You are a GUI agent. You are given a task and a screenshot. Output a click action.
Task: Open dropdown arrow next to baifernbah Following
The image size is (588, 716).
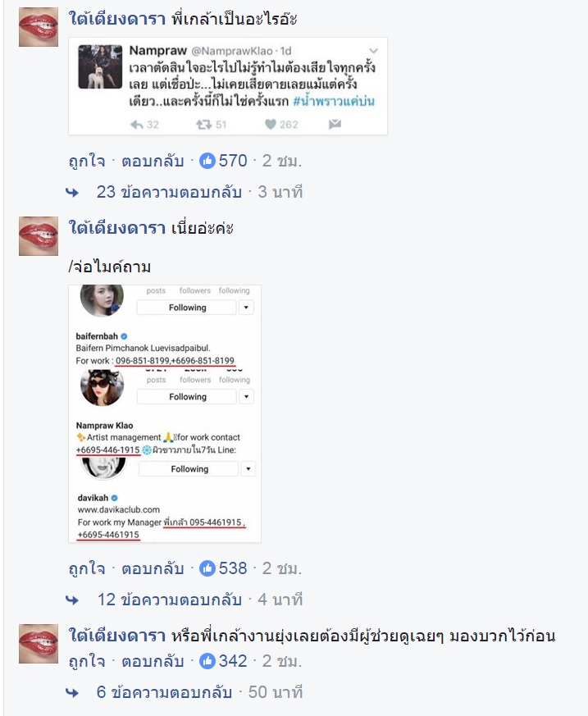coord(246,308)
